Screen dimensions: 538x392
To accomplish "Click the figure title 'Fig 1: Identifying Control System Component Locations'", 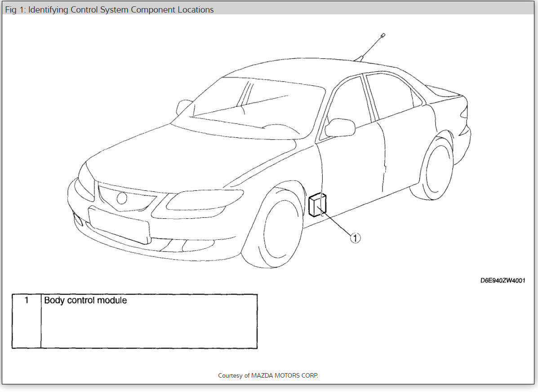I will point(109,9).
